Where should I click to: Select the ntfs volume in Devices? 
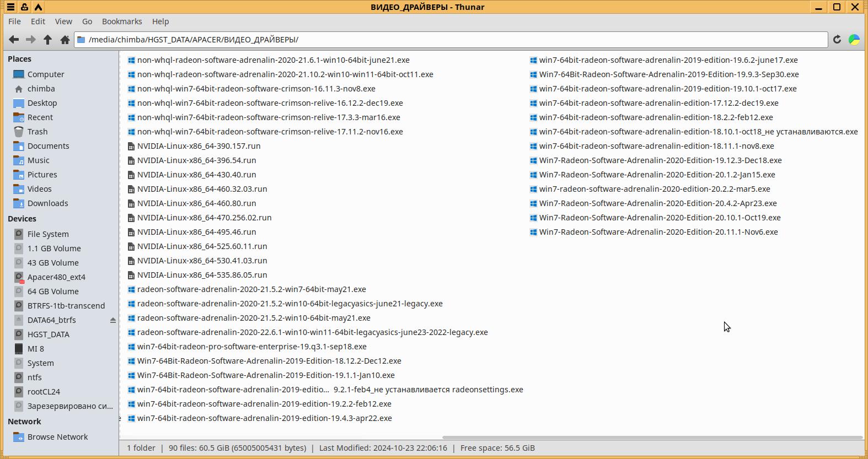pyautogui.click(x=35, y=377)
